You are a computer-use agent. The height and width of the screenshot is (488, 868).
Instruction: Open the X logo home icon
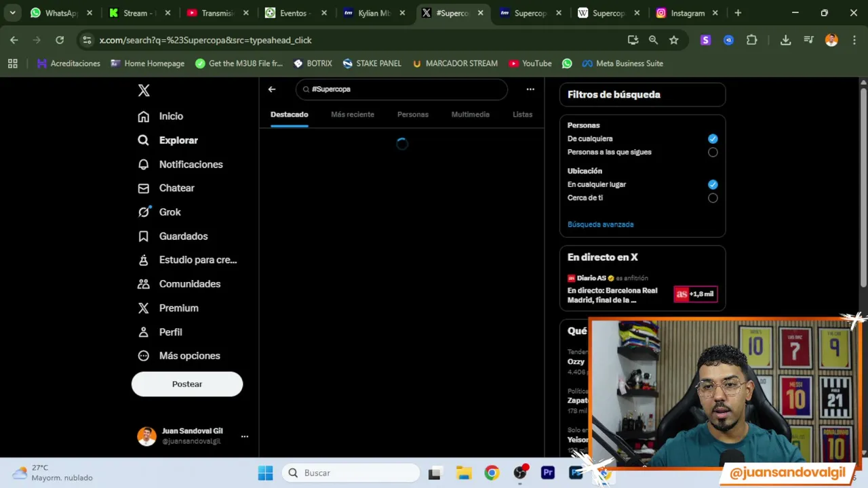click(144, 90)
